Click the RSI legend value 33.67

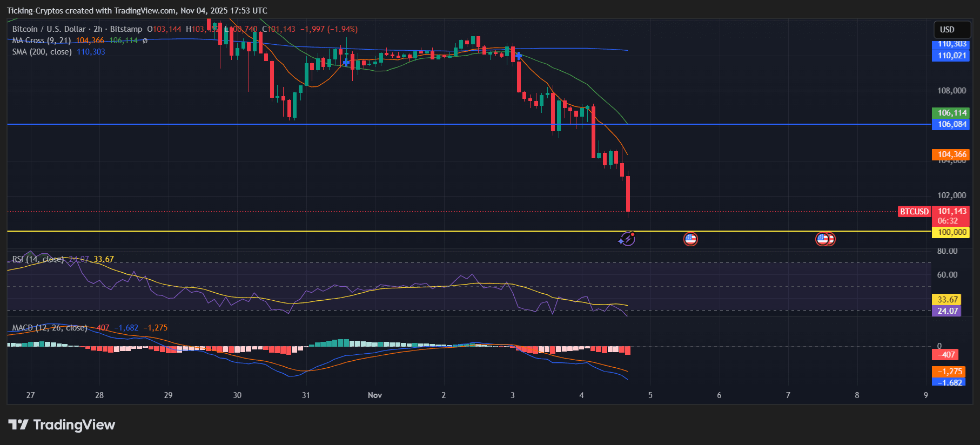pyautogui.click(x=104, y=259)
